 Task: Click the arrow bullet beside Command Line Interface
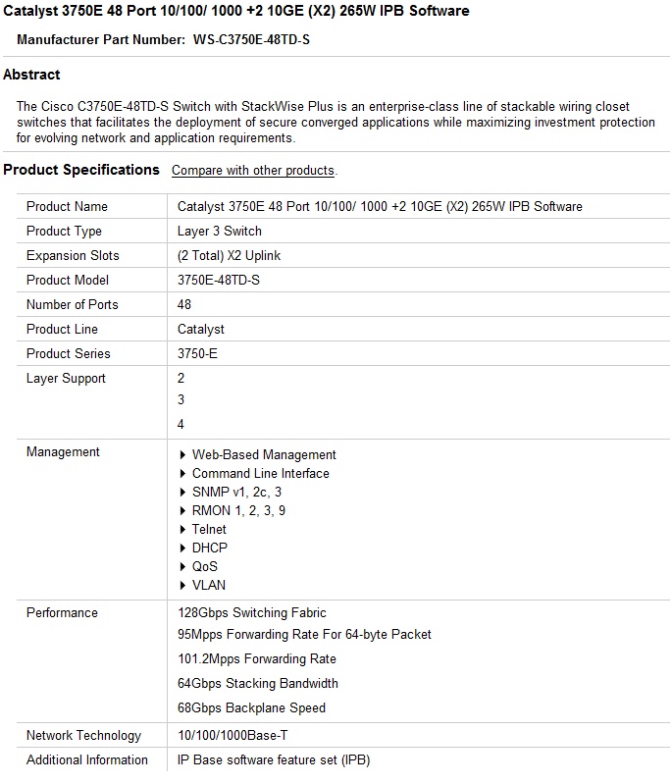click(x=183, y=474)
